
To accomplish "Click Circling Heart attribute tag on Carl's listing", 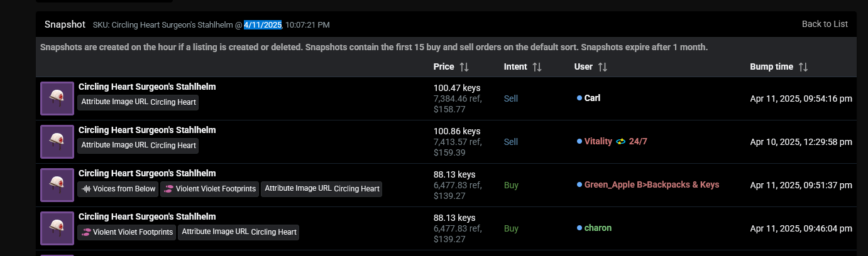I will (138, 102).
